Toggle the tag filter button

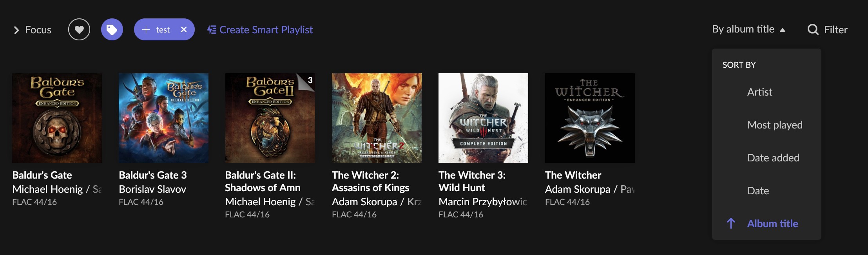pyautogui.click(x=112, y=29)
